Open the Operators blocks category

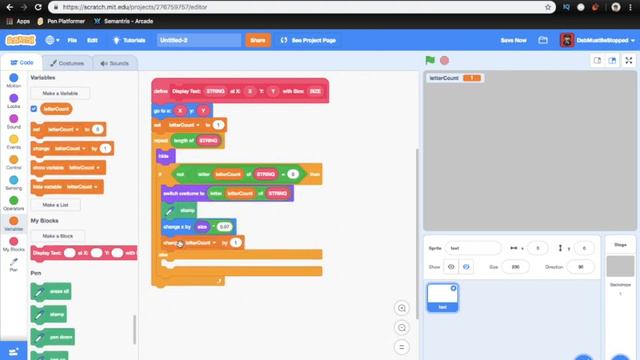click(13, 203)
